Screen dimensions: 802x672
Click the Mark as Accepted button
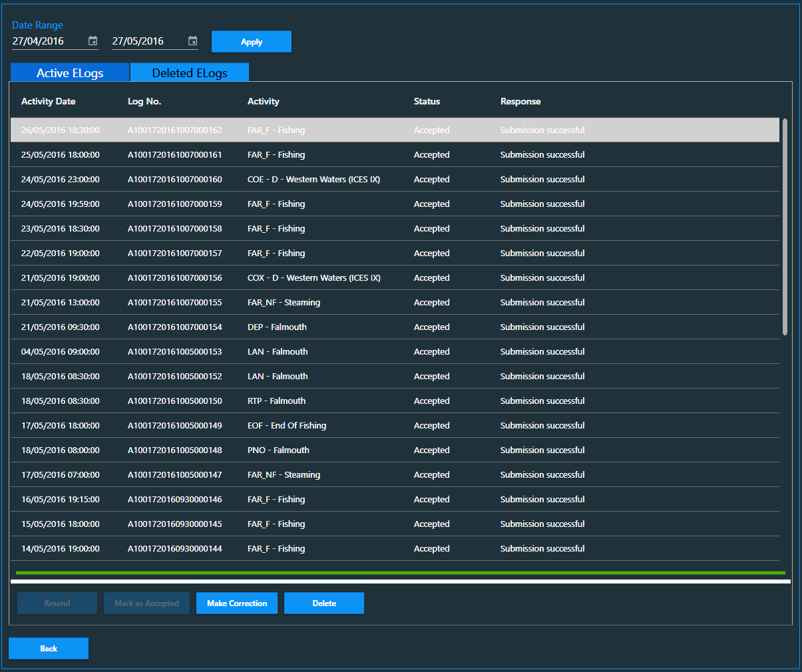[146, 603]
